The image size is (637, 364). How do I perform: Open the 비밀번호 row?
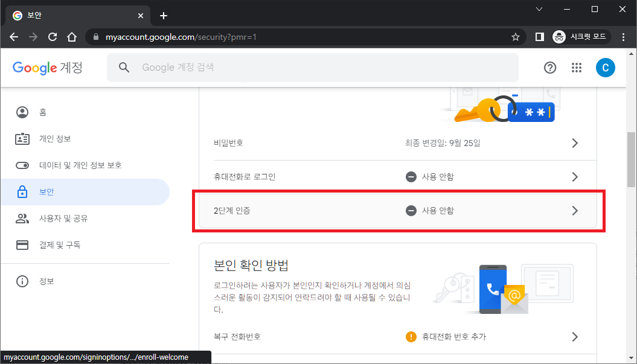[398, 143]
